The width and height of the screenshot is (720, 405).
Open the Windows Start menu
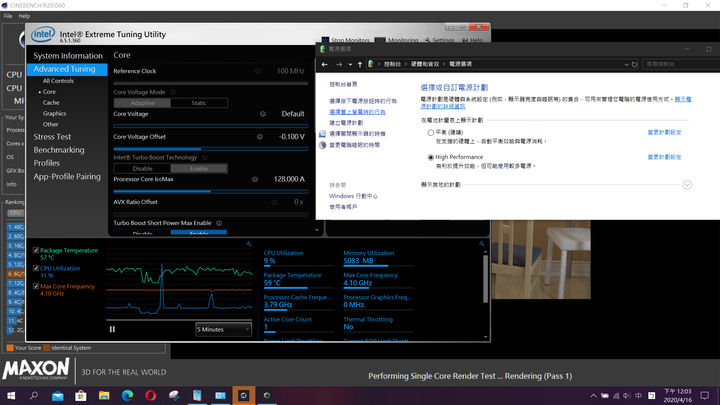pos(11,395)
